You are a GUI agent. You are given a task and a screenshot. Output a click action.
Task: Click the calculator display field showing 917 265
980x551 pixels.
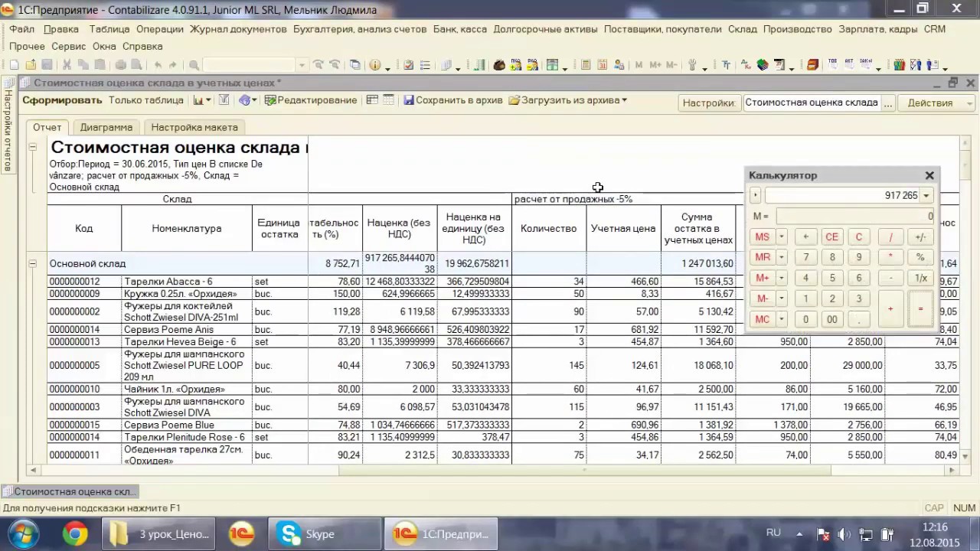coord(842,195)
